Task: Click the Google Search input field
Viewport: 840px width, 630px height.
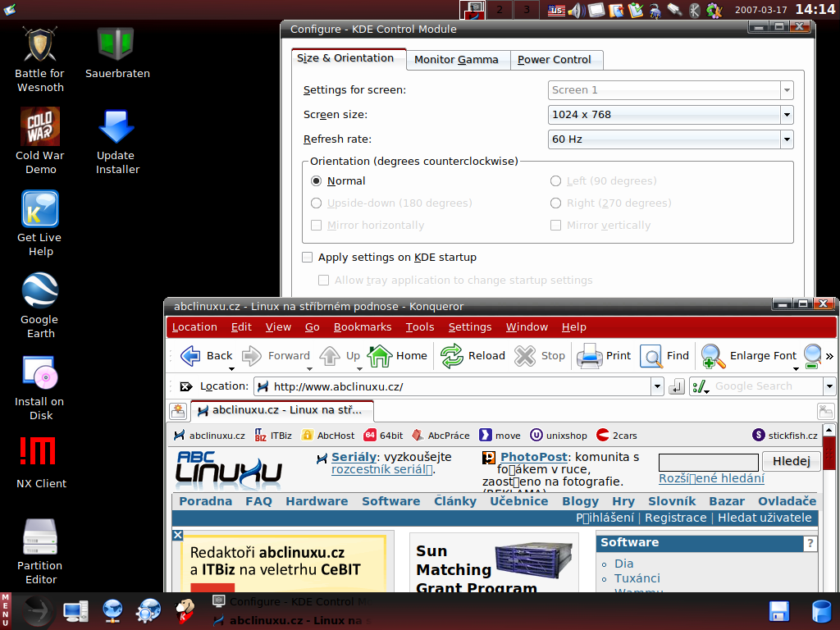Action: (767, 386)
